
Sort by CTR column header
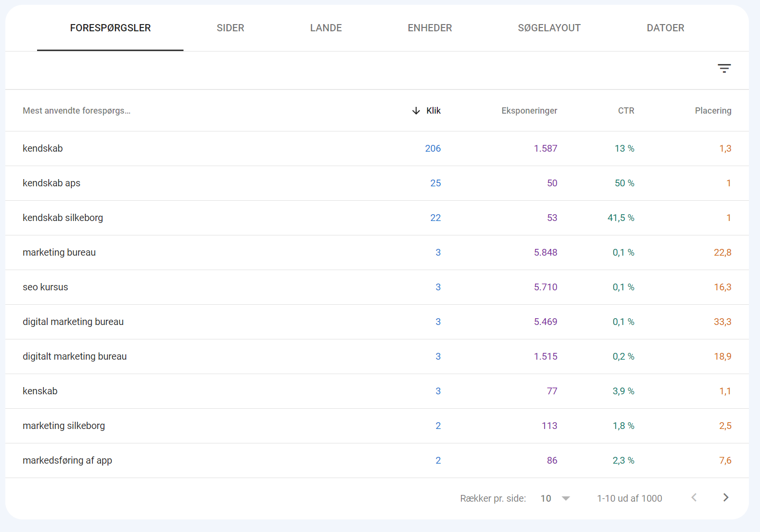[626, 111]
